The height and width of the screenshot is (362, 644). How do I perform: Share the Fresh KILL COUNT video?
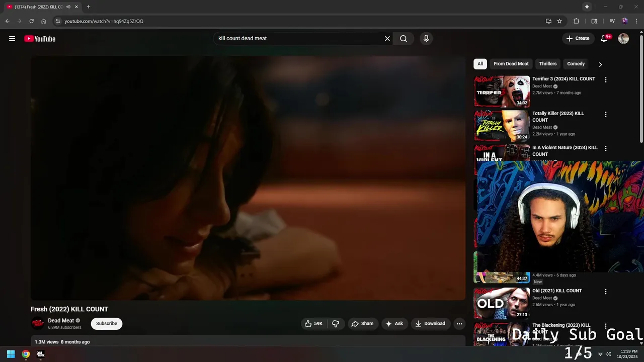click(362, 324)
